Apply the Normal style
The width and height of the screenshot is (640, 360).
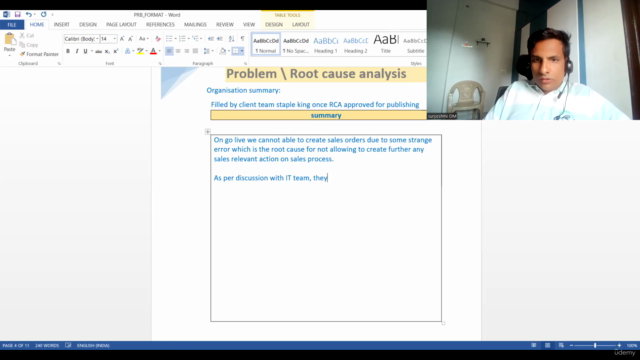tap(266, 44)
